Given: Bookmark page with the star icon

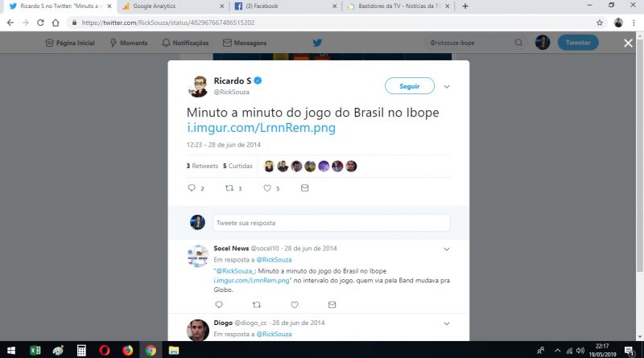Looking at the screenshot, I should click(600, 23).
